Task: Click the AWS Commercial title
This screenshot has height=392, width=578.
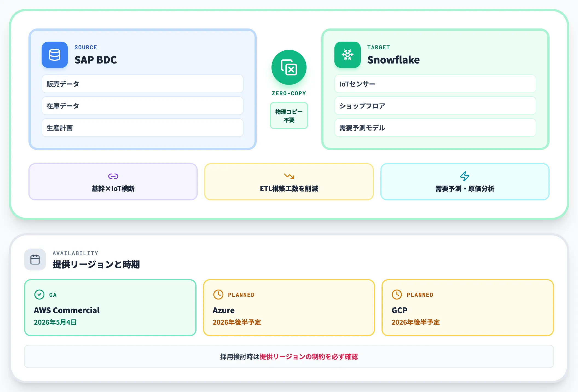Action: pyautogui.click(x=67, y=310)
